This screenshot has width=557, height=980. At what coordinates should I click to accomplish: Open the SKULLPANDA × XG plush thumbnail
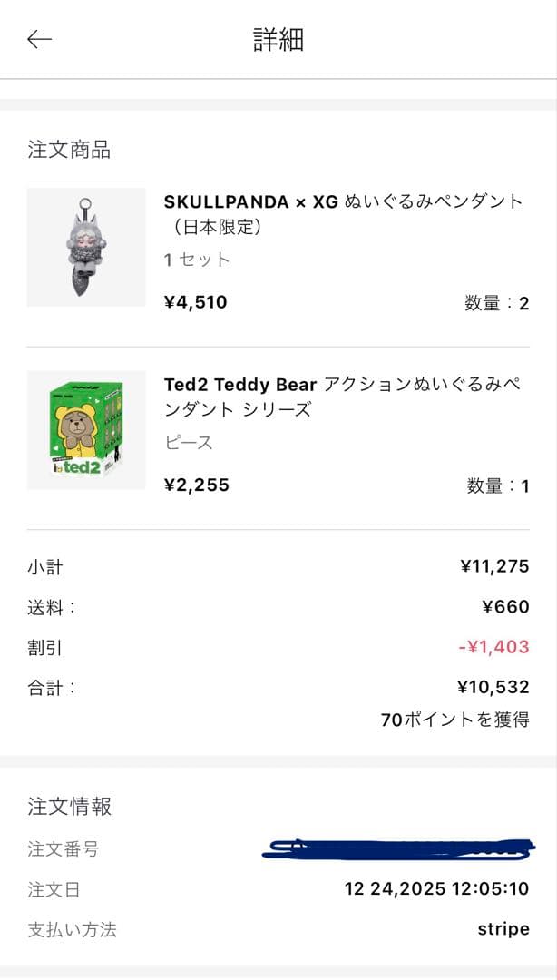pyautogui.click(x=86, y=247)
